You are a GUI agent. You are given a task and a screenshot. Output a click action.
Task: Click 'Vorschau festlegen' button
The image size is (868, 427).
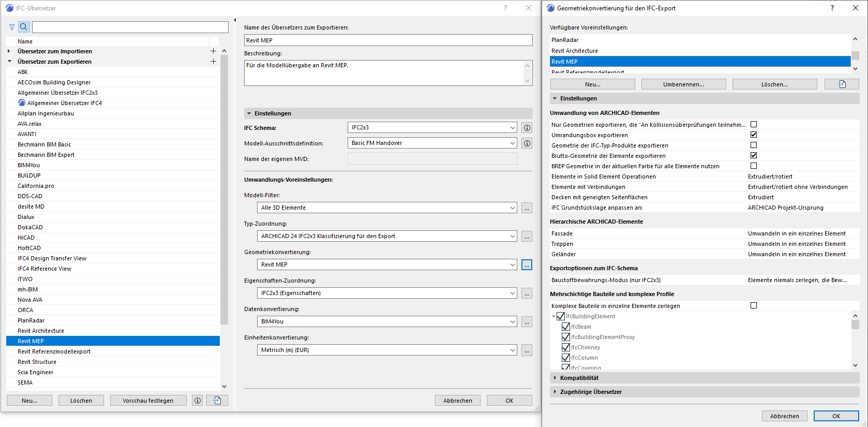[148, 401]
